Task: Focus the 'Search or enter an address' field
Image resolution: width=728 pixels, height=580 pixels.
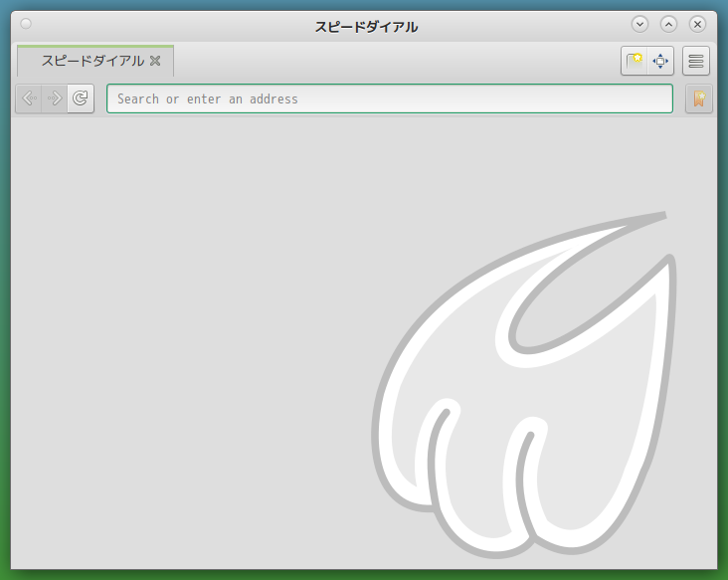Action: [x=390, y=98]
